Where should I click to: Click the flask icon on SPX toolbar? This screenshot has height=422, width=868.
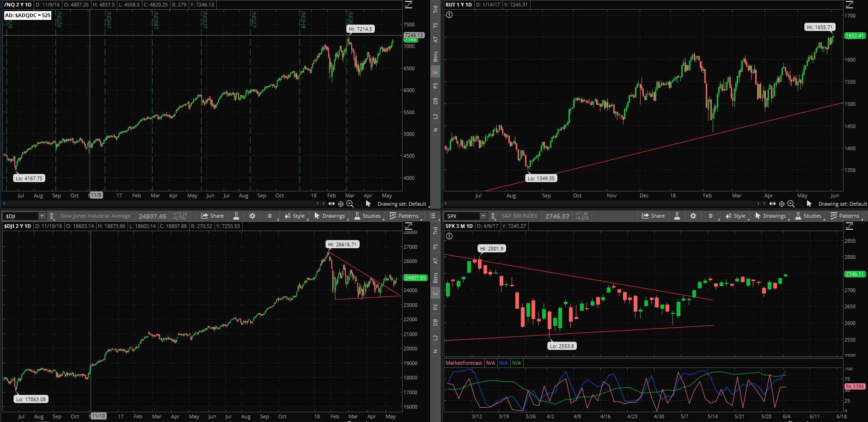[x=677, y=216]
